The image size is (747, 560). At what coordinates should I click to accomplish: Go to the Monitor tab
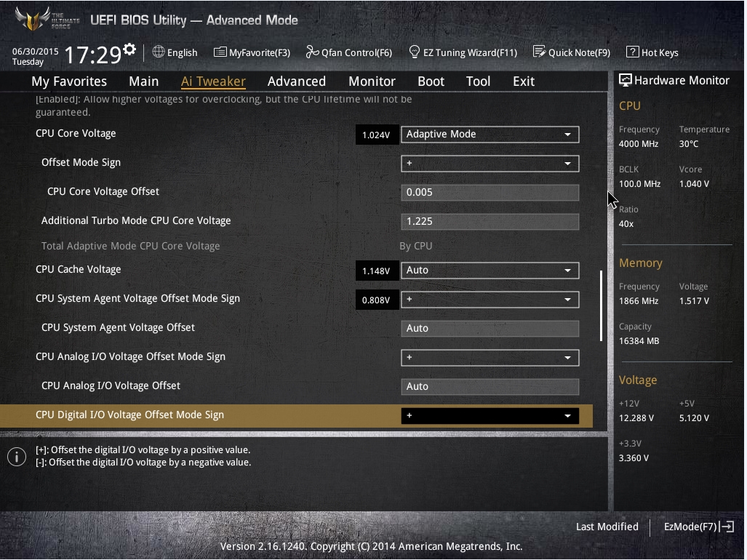click(x=372, y=81)
